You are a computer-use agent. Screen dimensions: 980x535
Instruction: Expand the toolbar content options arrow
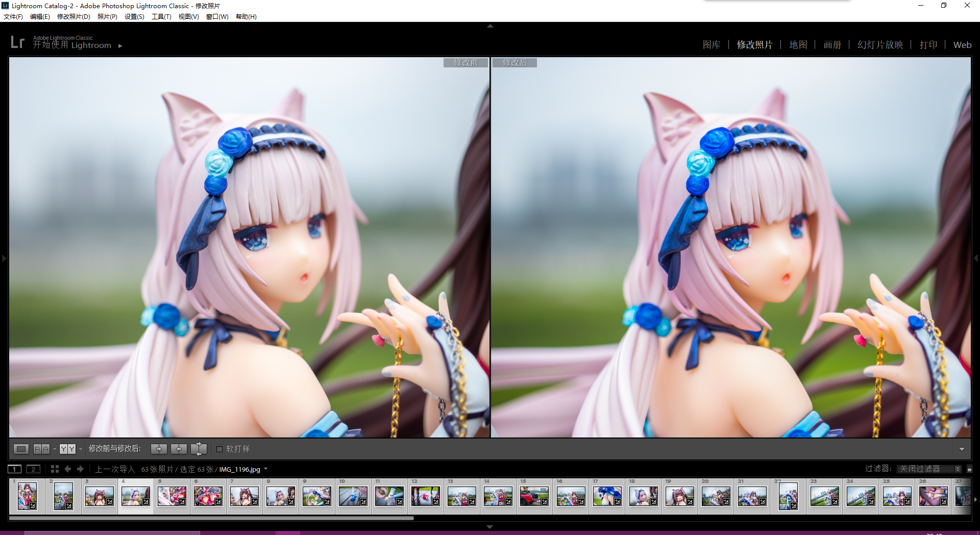(x=962, y=449)
